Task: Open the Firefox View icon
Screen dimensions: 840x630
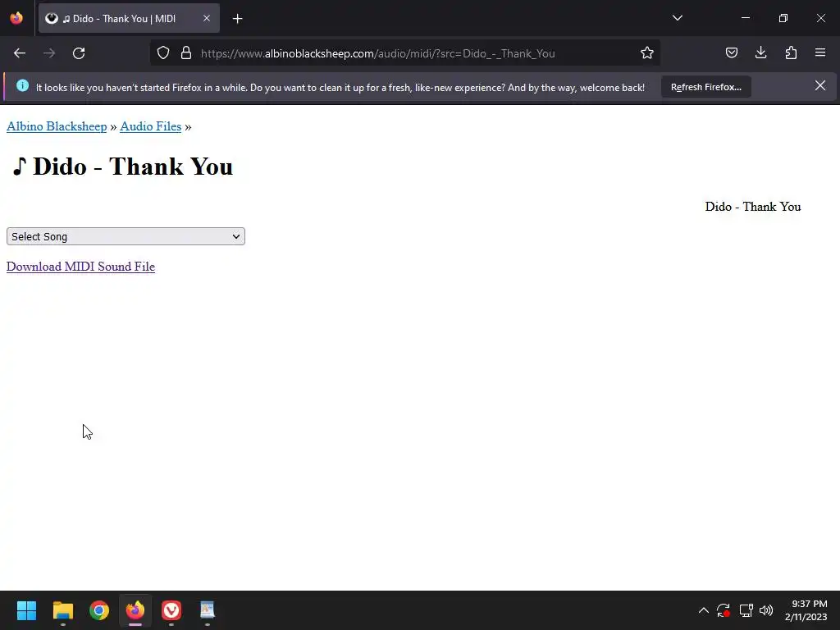Action: pyautogui.click(x=16, y=18)
